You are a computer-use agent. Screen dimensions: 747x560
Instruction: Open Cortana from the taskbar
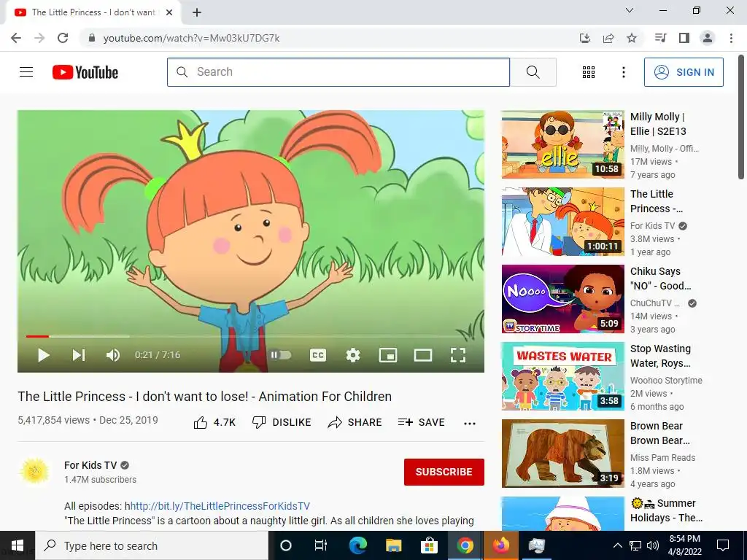tap(286, 545)
